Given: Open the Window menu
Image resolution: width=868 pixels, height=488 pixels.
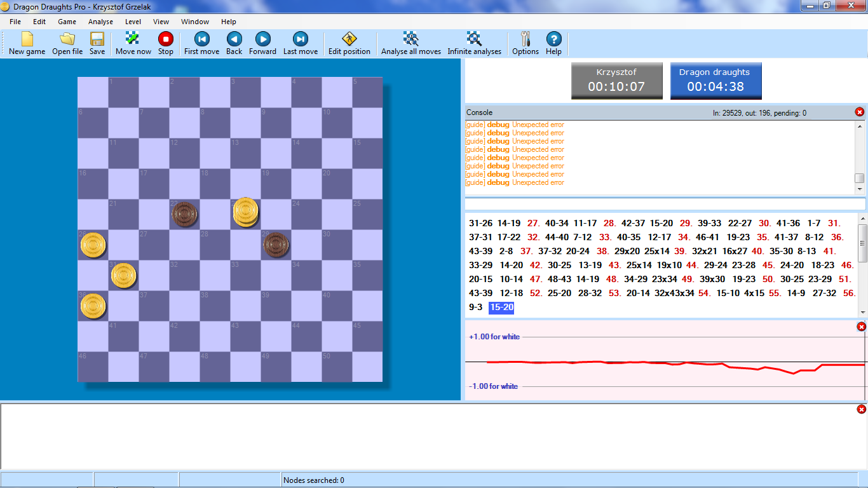Looking at the screenshot, I should click(x=195, y=22).
